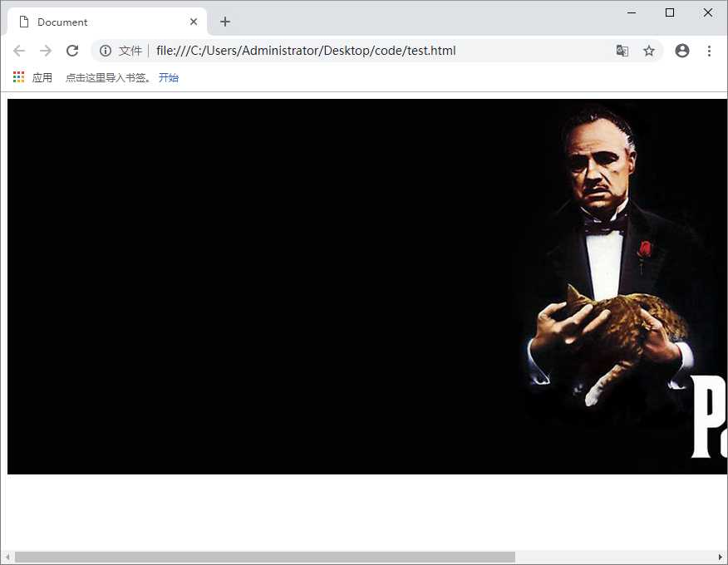Click the scrollbar right arrow
The image size is (728, 565).
[x=721, y=557]
